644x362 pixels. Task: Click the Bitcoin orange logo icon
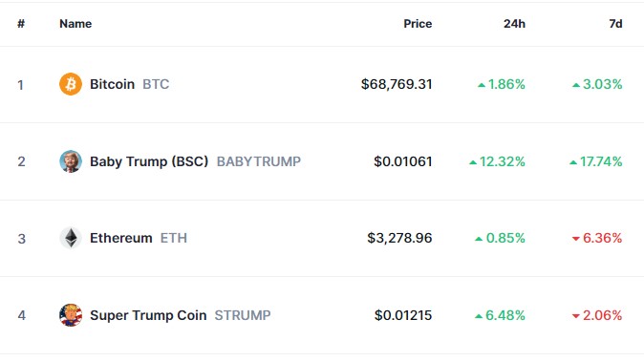coord(71,84)
